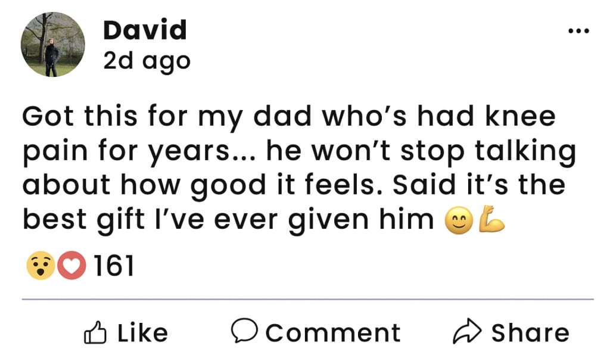
Task: Click David's profile picture
Action: click(52, 45)
